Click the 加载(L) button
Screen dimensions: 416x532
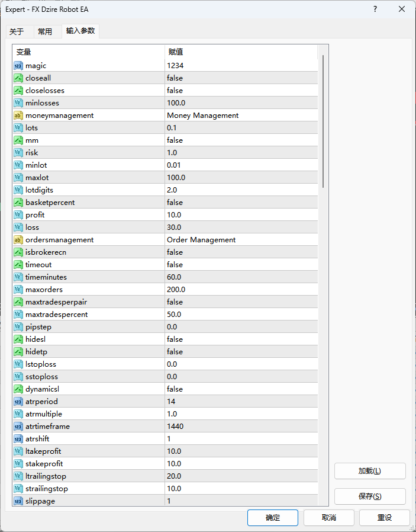(370, 471)
